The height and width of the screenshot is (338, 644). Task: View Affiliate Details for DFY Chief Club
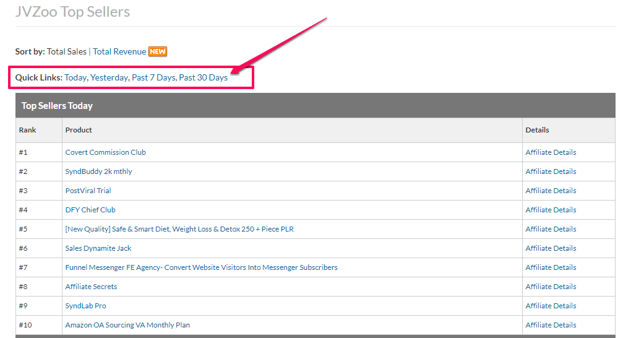pyautogui.click(x=551, y=210)
